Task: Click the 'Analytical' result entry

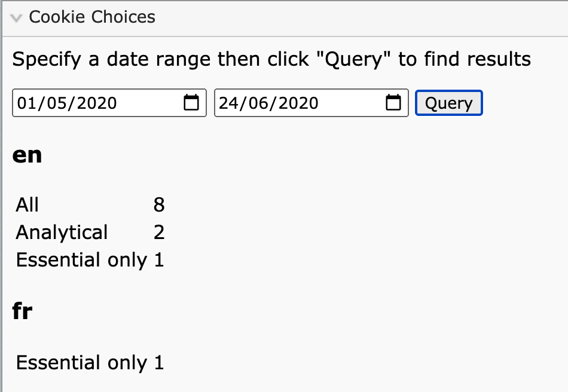Action: tap(62, 232)
